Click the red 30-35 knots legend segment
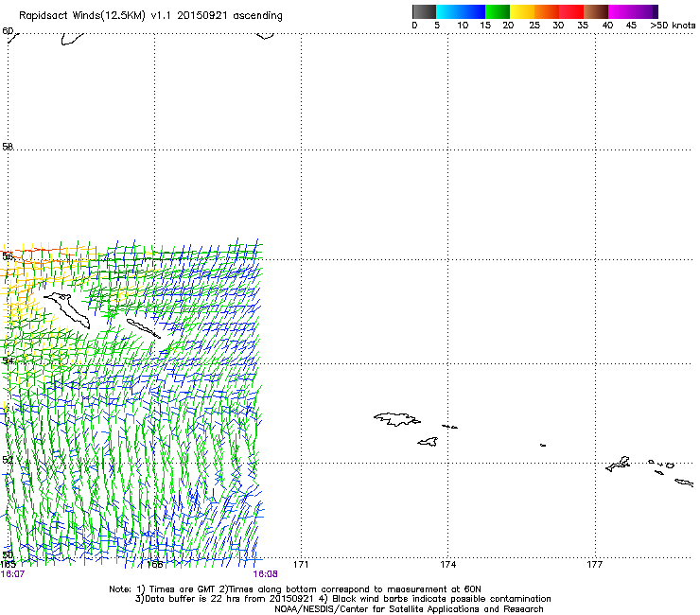Image resolution: width=700 pixels, height=615 pixels. [x=571, y=11]
